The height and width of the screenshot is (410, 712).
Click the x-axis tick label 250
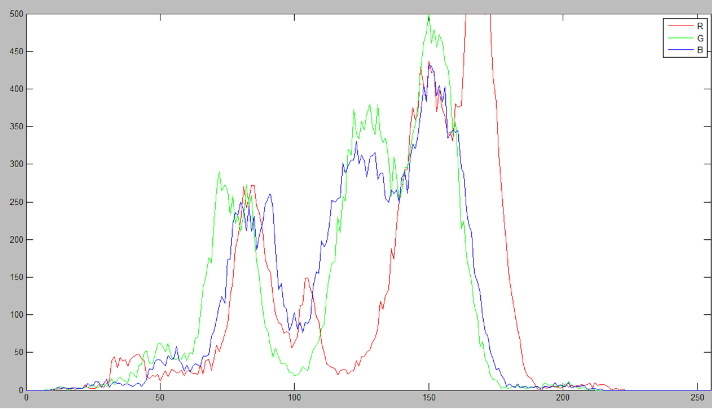696,399
